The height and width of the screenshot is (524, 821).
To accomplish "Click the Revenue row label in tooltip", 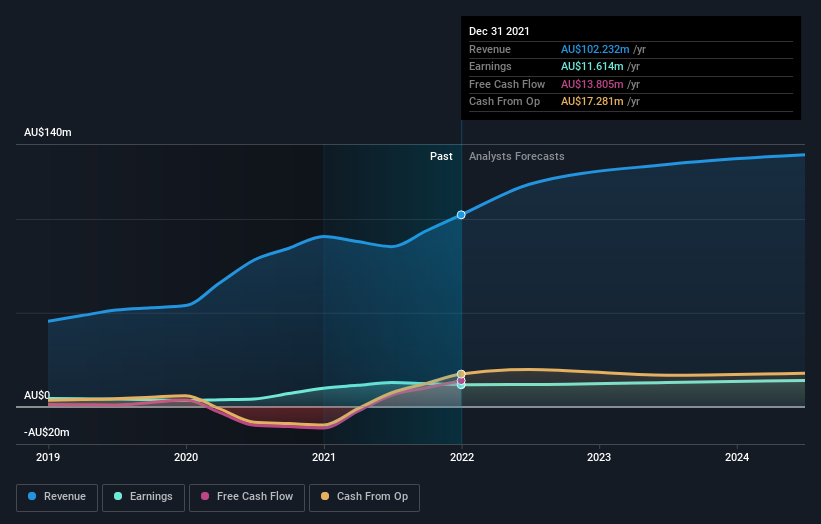I will pos(490,49).
